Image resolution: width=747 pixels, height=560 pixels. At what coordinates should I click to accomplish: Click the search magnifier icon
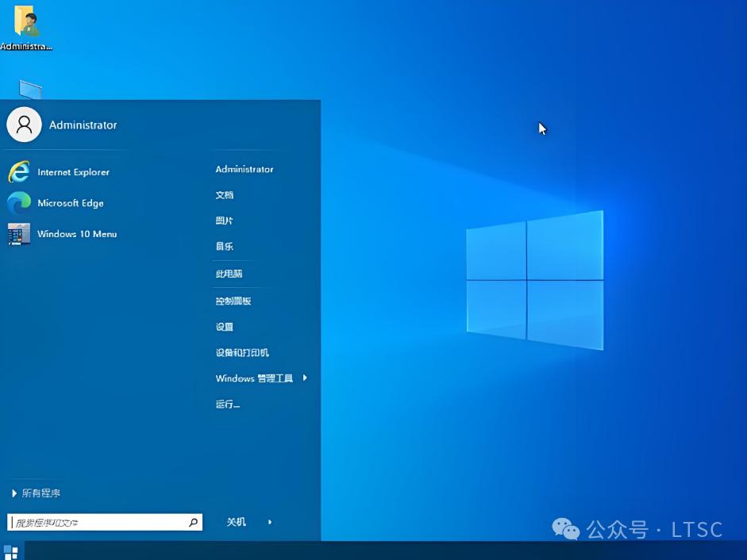point(193,522)
